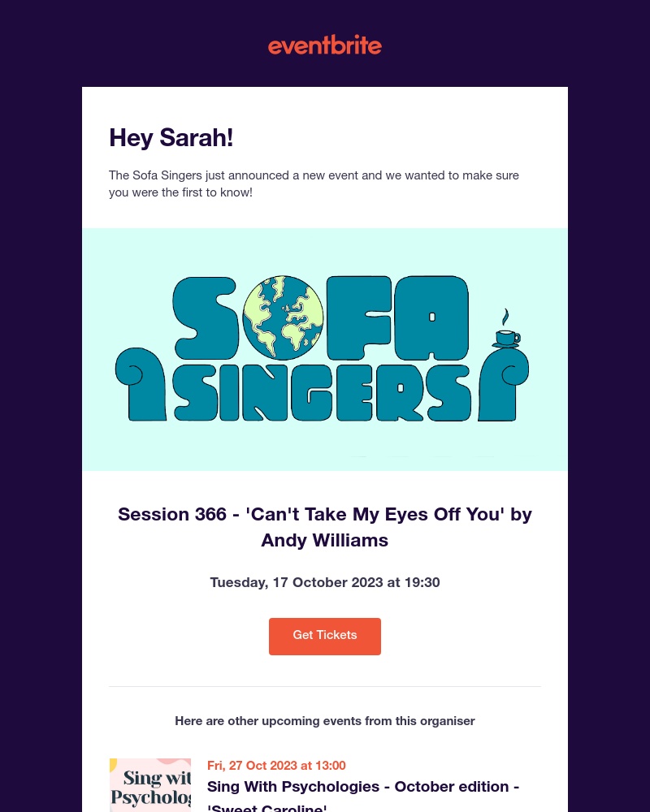Open the Session 366 event title link
Screen dimensions: 650x812
coord(325,527)
